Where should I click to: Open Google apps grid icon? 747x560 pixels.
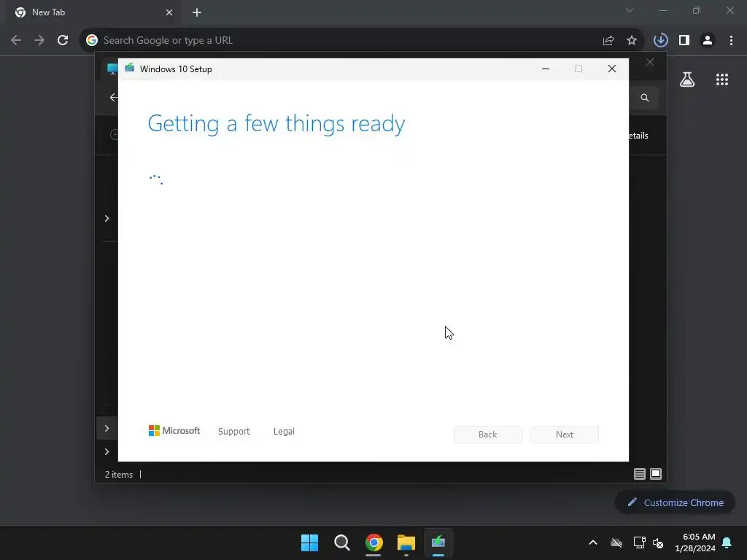coord(722,79)
